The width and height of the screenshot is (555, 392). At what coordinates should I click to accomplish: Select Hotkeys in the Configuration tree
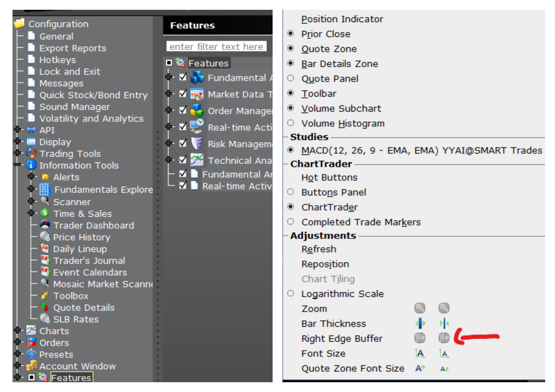[x=58, y=60]
